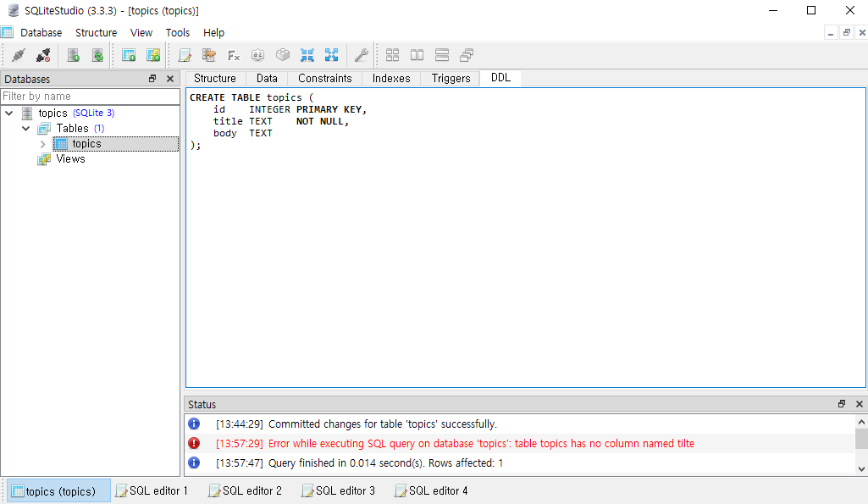Open the SQL functions editor (Fx)
This screenshot has height=504, width=868.
234,55
